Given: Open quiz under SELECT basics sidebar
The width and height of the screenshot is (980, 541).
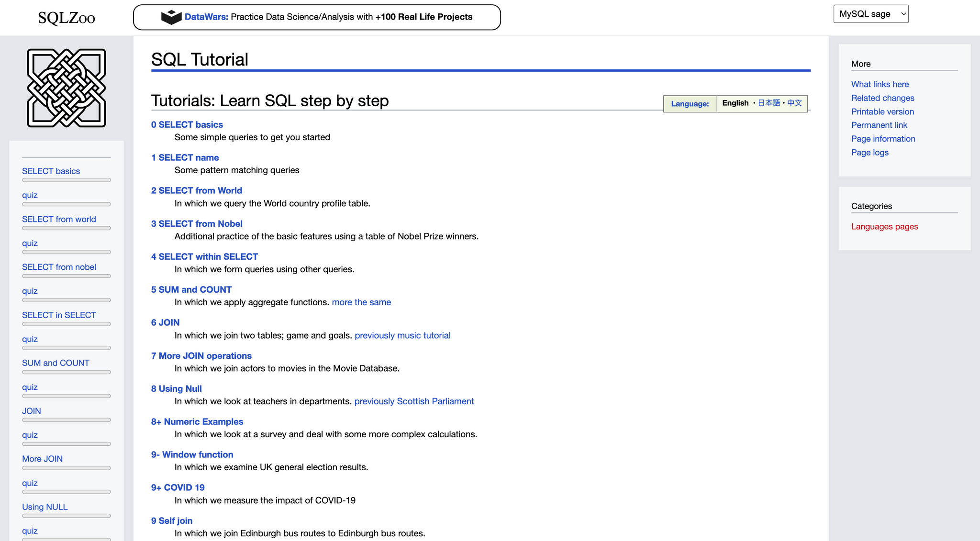Looking at the screenshot, I should click(x=30, y=195).
